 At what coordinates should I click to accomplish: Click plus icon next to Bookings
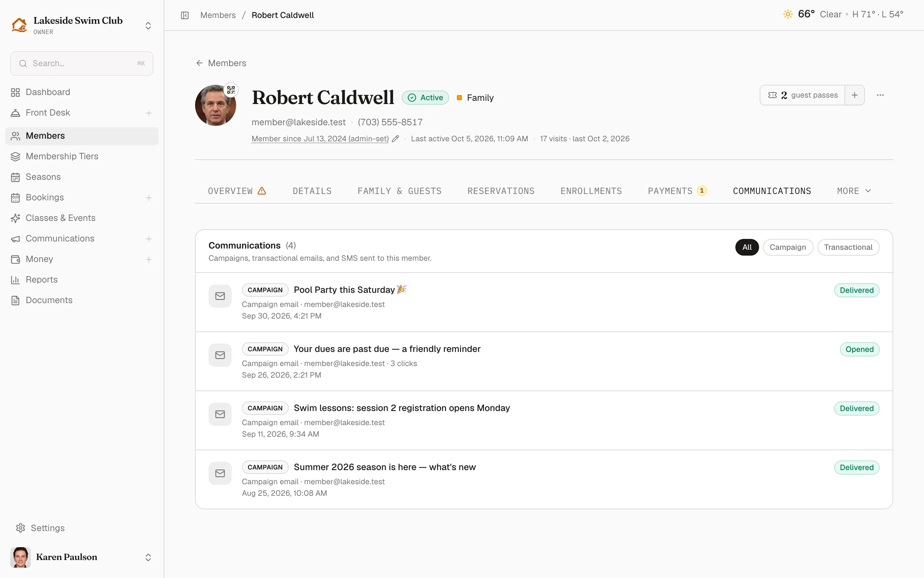point(149,197)
